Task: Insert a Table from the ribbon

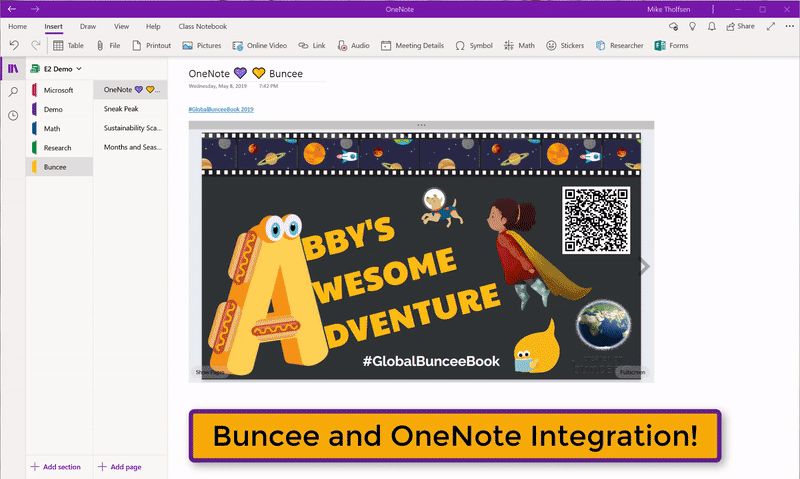Action: point(68,45)
